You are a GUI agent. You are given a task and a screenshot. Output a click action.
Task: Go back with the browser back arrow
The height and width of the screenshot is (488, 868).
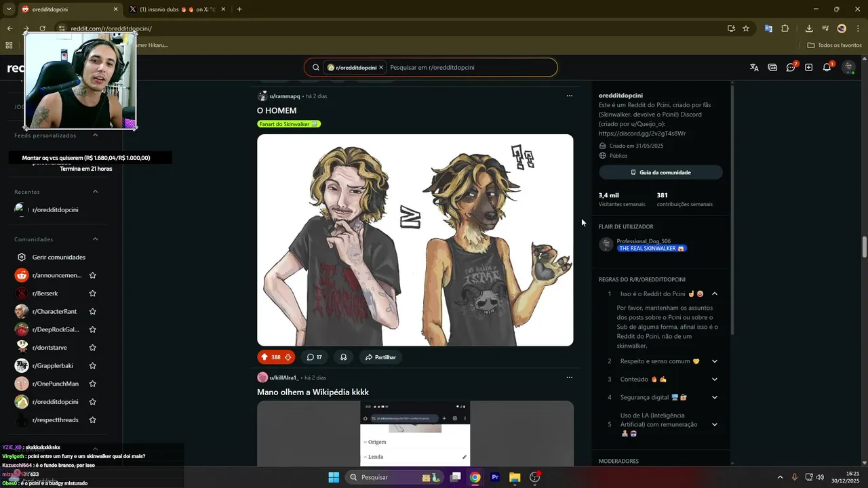click(9, 28)
